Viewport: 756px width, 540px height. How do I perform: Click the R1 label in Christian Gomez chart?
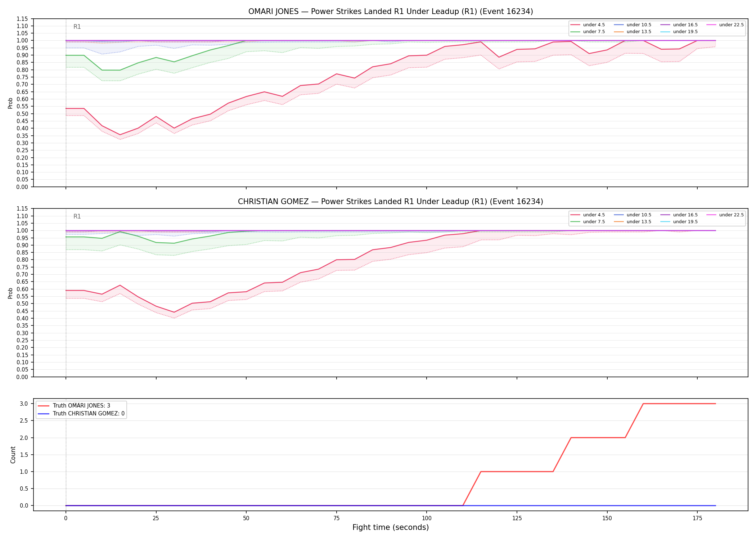77,216
